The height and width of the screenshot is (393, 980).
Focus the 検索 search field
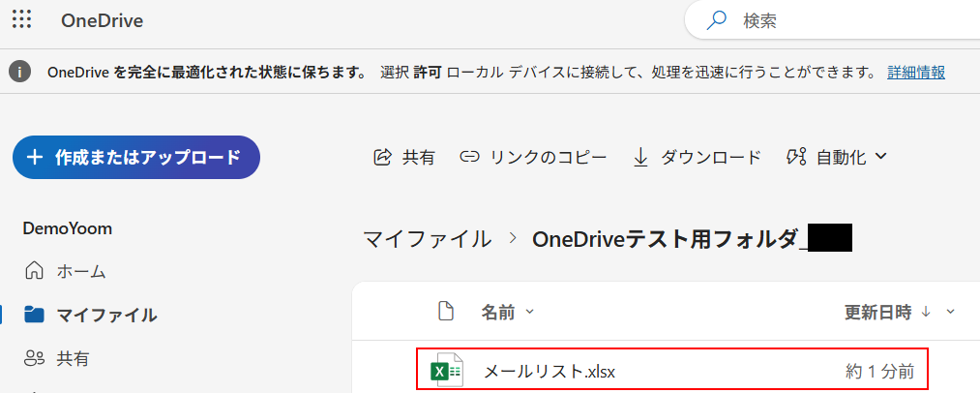(x=833, y=20)
